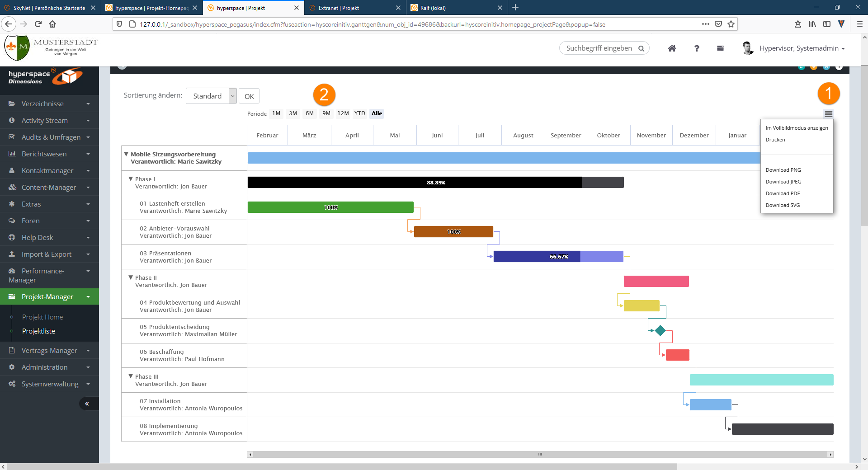This screenshot has width=868, height=470.
Task: Click the home icon in header
Action: 672,48
